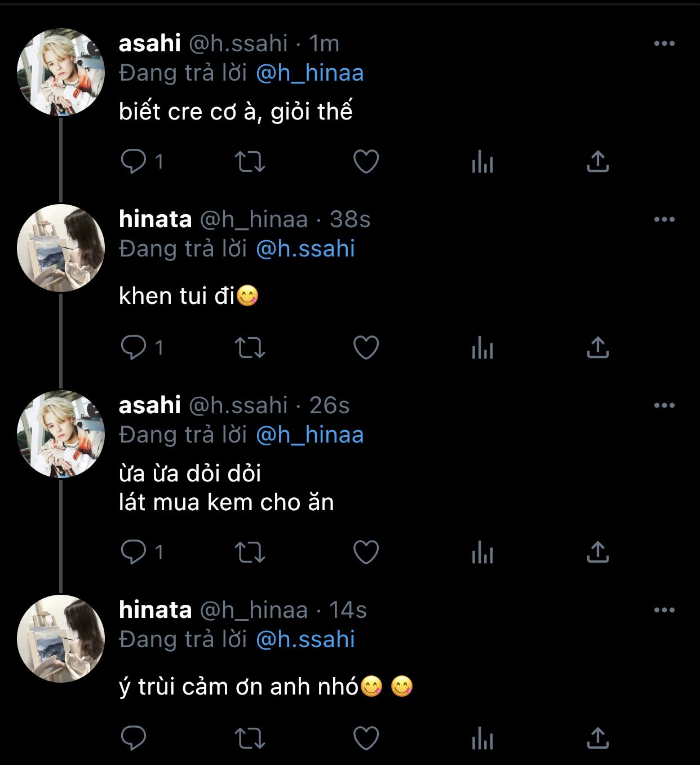Open hinata's username on the 38s tweet
This screenshot has height=765, width=700.
pyautogui.click(x=155, y=219)
